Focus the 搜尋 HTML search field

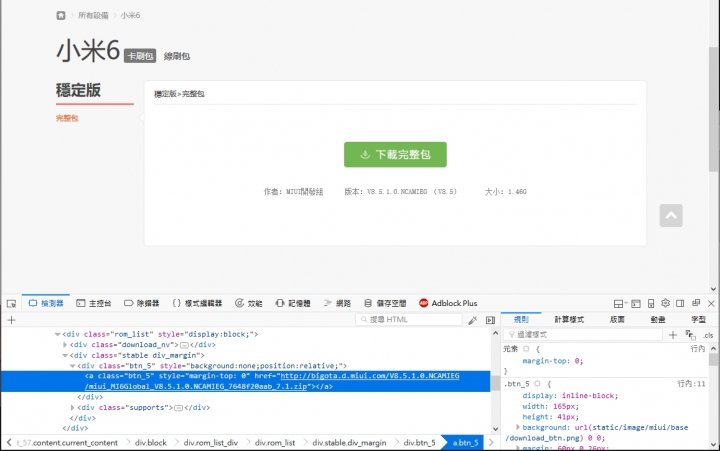click(x=409, y=319)
